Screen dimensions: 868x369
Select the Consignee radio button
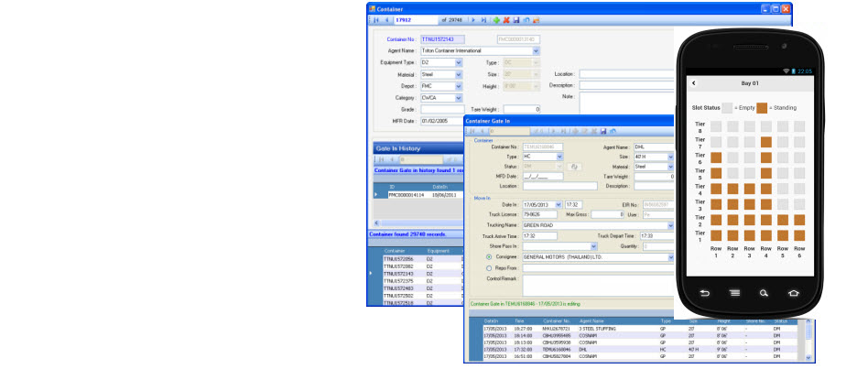point(489,257)
